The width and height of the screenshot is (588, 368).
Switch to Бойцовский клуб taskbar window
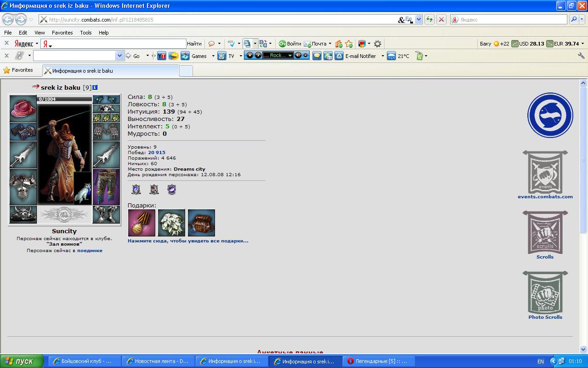pyautogui.click(x=85, y=361)
